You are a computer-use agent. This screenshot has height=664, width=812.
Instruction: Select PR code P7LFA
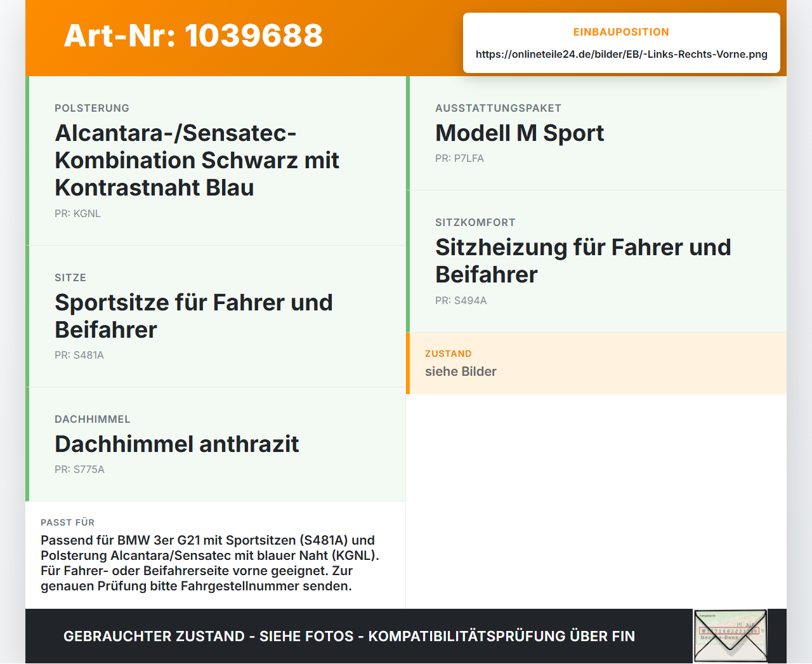pyautogui.click(x=459, y=159)
